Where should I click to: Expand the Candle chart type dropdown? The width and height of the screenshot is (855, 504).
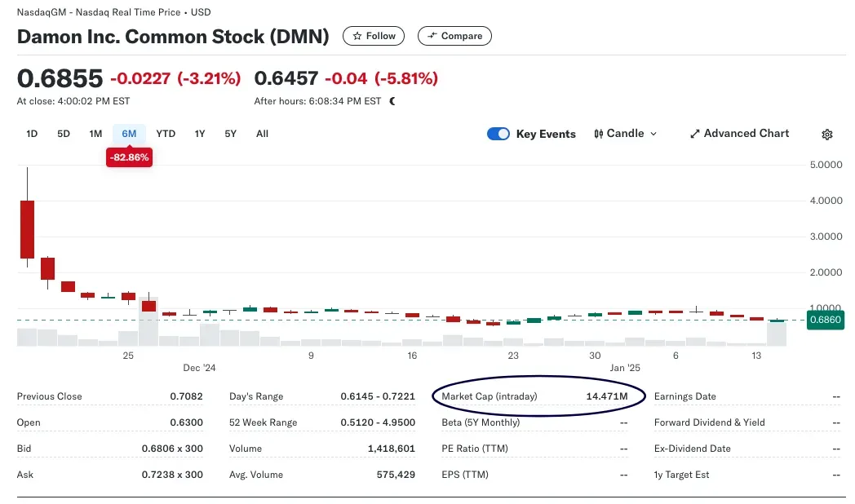626,134
